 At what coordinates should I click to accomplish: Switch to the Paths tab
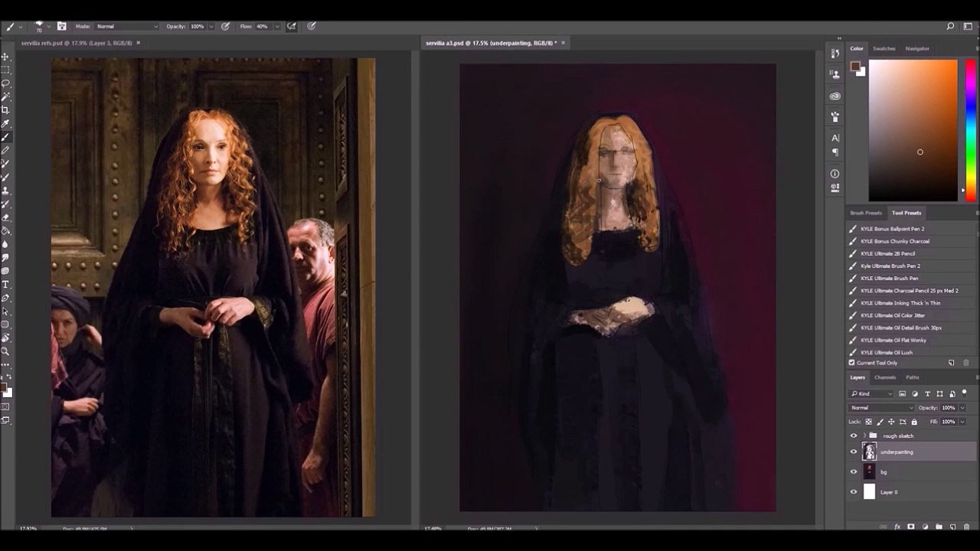(x=913, y=377)
